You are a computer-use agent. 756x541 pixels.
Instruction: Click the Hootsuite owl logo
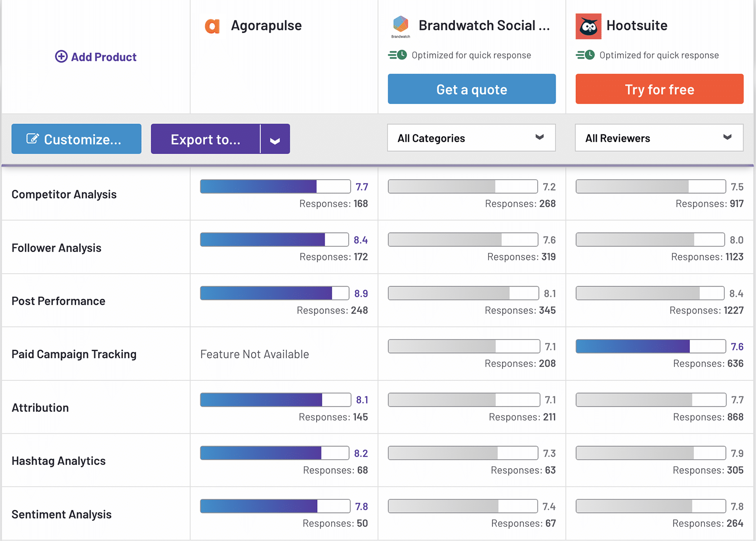[x=588, y=26]
